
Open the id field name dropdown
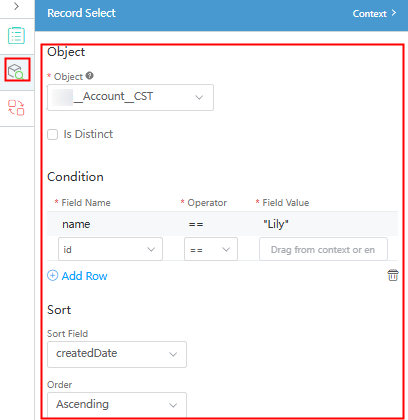[x=110, y=249]
